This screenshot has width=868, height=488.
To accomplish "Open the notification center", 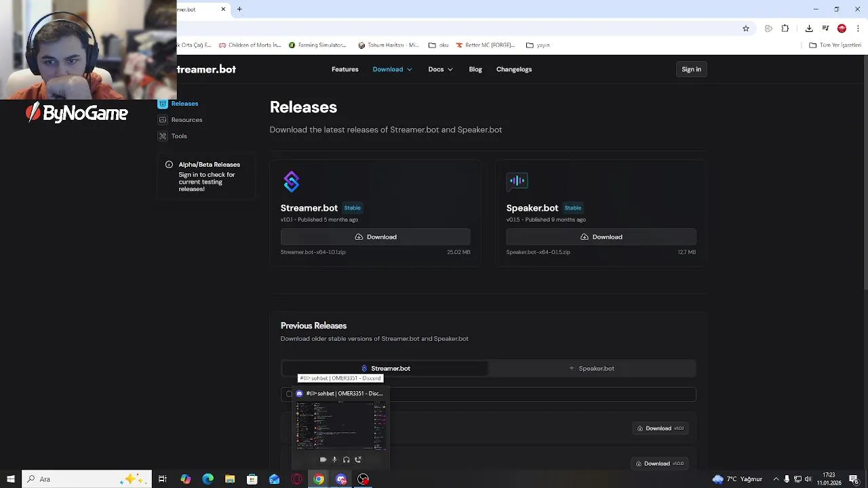I will point(854,479).
